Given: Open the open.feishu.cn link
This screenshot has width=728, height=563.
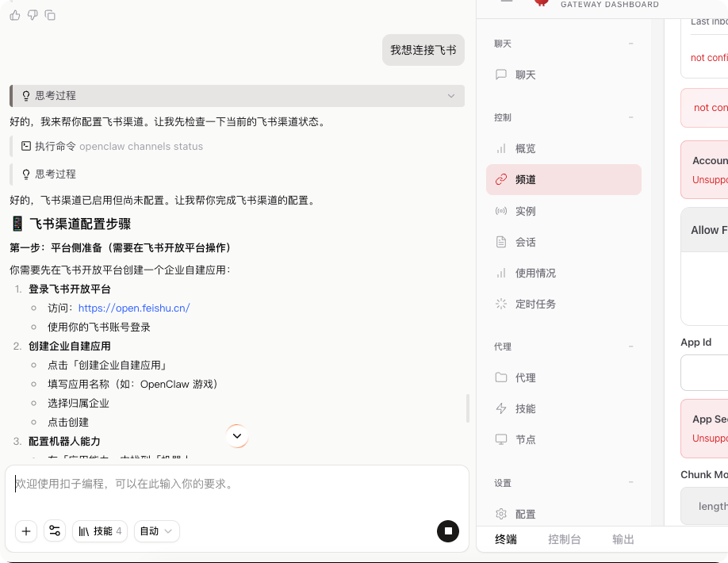Looking at the screenshot, I should tap(134, 308).
